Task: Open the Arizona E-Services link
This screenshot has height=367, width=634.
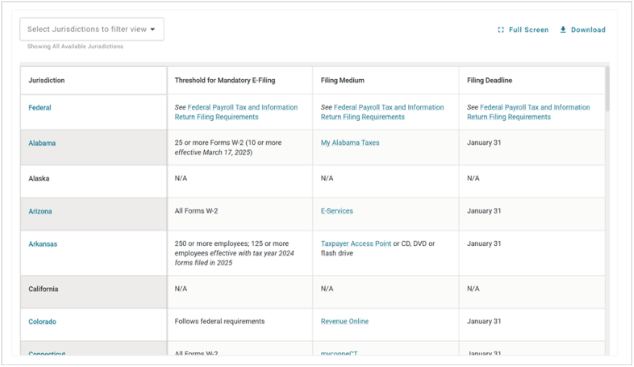Action: click(x=336, y=211)
